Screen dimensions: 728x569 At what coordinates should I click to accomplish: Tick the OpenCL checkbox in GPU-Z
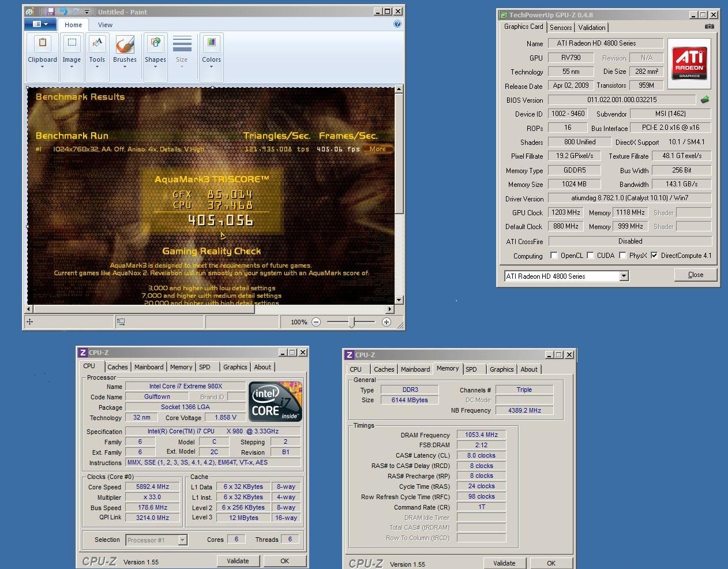(x=554, y=255)
